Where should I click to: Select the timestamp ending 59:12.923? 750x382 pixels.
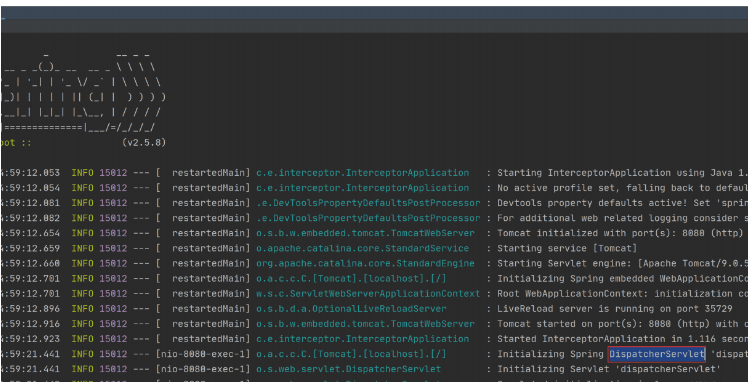31,339
